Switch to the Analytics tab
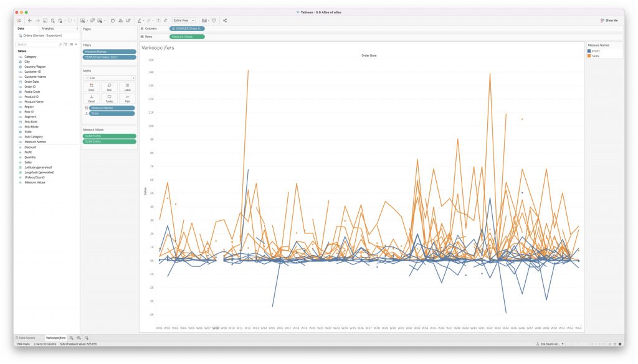638x364 pixels. (x=47, y=29)
